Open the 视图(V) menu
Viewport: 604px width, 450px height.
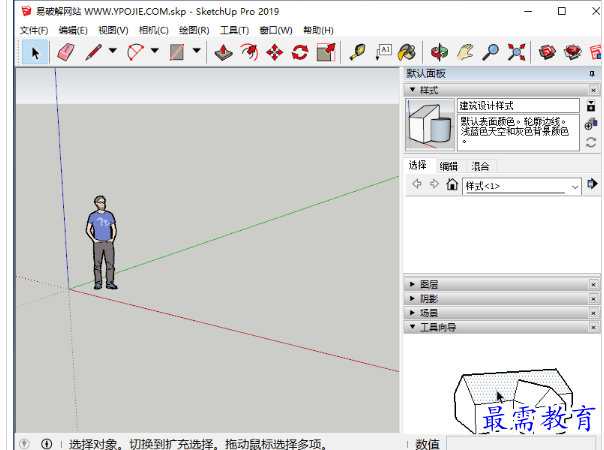[x=113, y=30]
